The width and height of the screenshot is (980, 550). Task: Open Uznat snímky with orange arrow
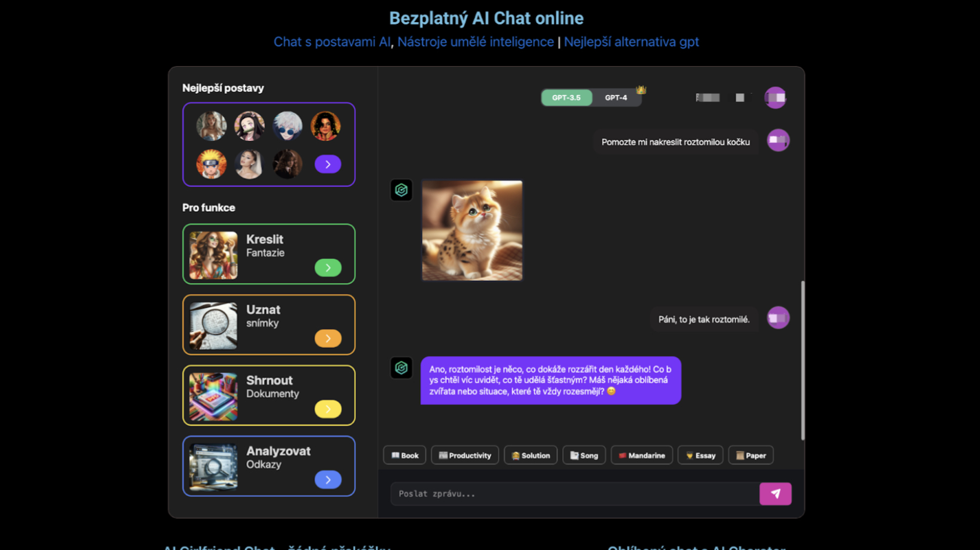(x=328, y=338)
